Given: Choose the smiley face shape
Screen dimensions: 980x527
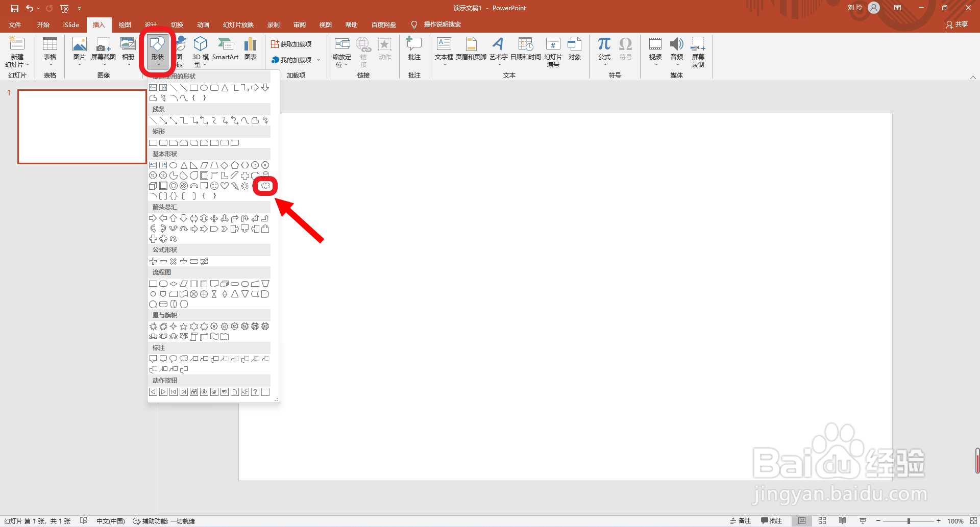Looking at the screenshot, I should (x=214, y=186).
